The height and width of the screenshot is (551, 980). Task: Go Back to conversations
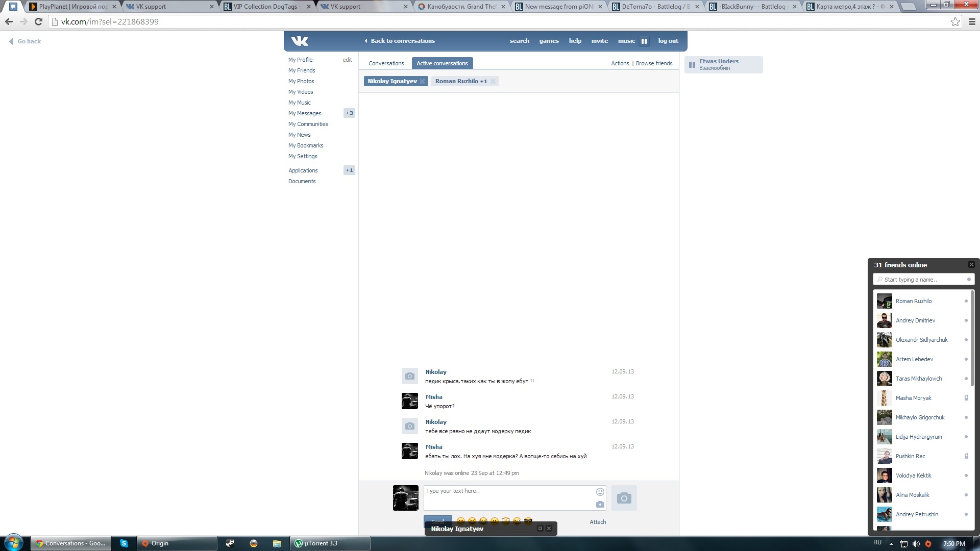(x=402, y=41)
